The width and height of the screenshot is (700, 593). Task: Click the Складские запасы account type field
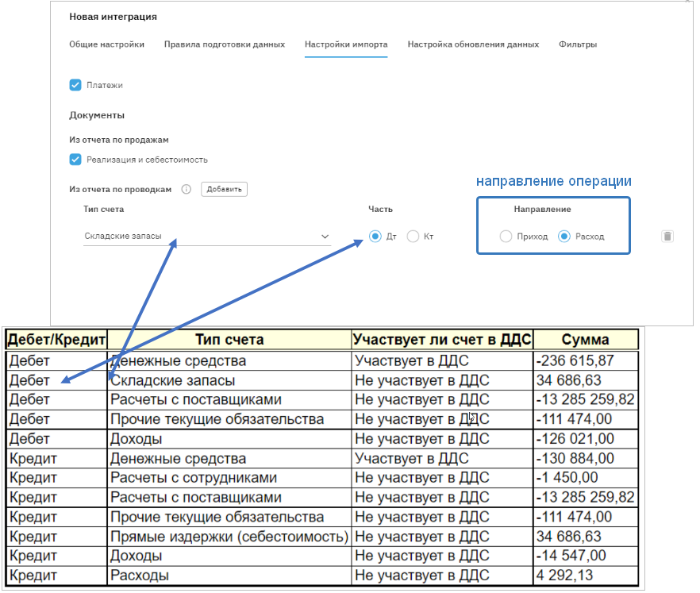coord(207,237)
